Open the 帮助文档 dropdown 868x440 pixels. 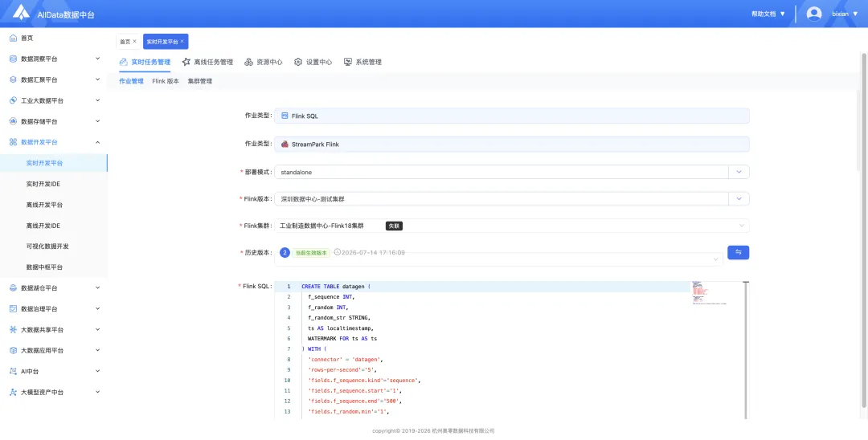tap(768, 14)
